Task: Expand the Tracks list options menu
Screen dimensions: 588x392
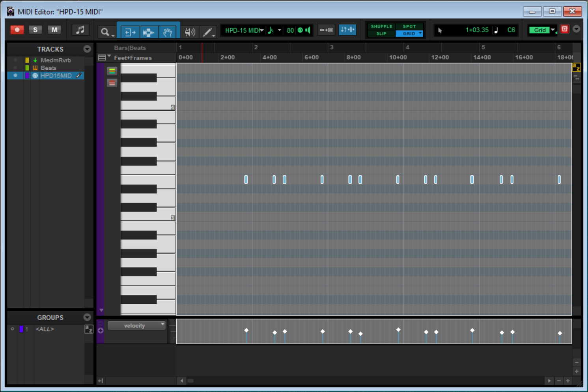Action: pyautogui.click(x=87, y=49)
